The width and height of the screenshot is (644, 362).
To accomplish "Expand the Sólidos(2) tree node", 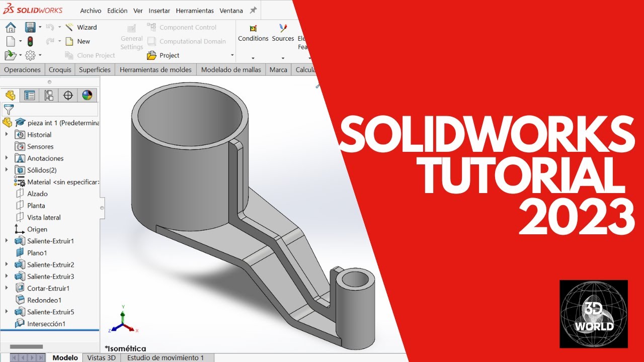I will tap(7, 170).
